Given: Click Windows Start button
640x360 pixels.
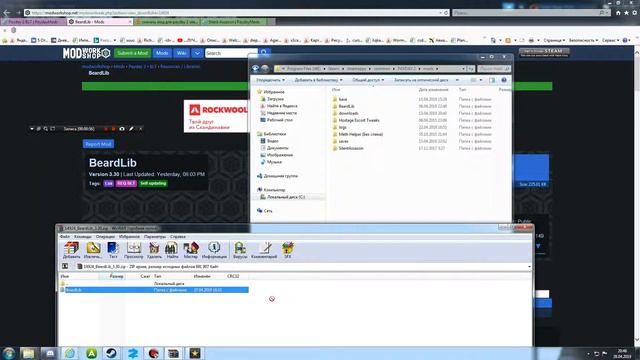Looking at the screenshot, I should tap(9, 353).
